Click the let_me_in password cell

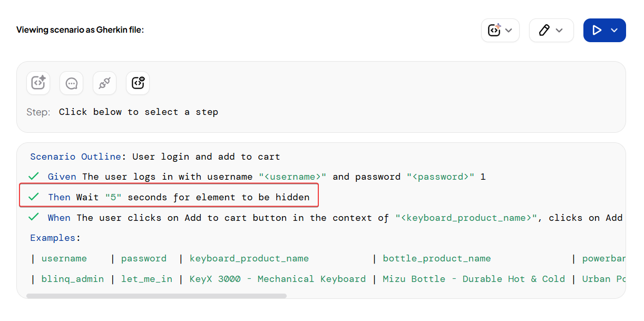tap(147, 279)
